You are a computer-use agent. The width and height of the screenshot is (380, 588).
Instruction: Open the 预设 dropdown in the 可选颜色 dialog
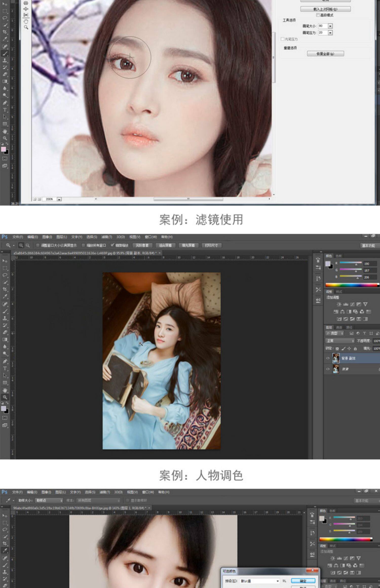point(260,581)
